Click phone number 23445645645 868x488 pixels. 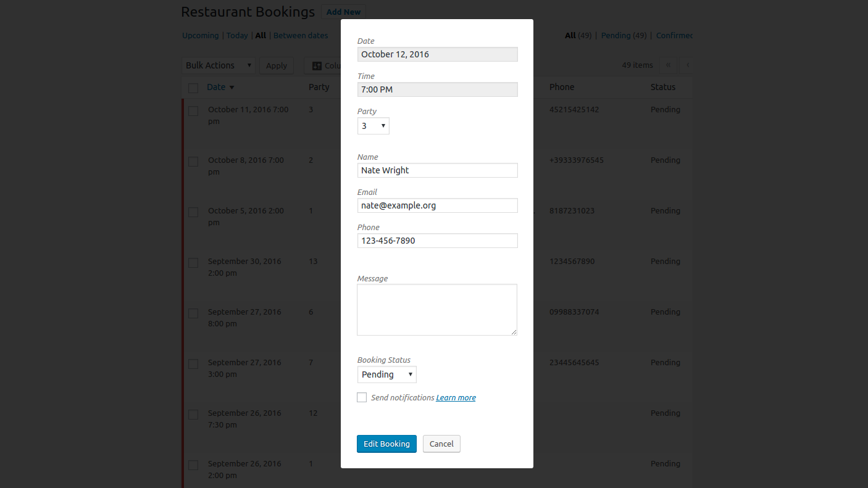pos(574,362)
